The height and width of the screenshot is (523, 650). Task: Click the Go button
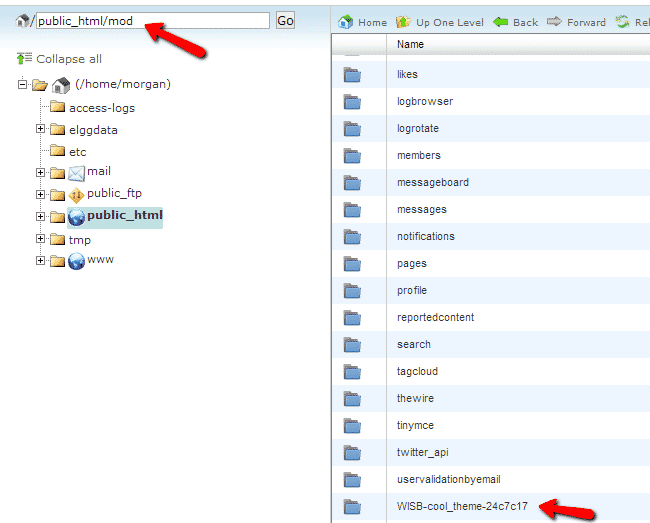285,20
